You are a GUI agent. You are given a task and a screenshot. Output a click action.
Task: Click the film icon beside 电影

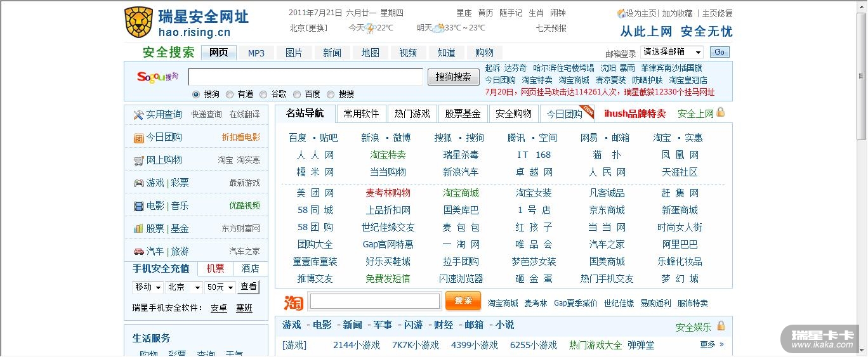138,206
